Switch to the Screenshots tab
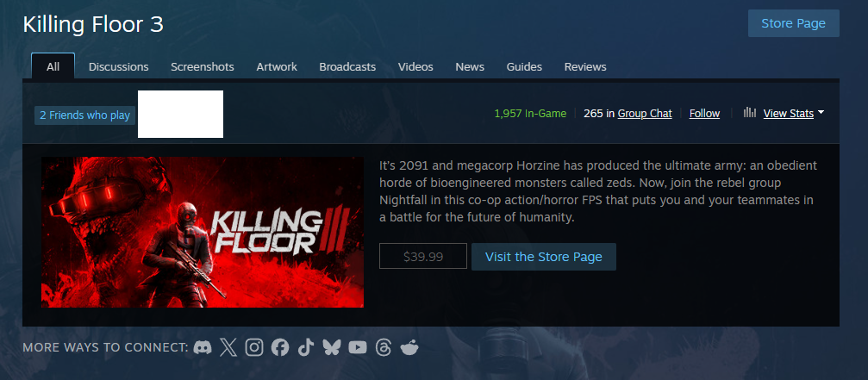The image size is (868, 380). 202,67
